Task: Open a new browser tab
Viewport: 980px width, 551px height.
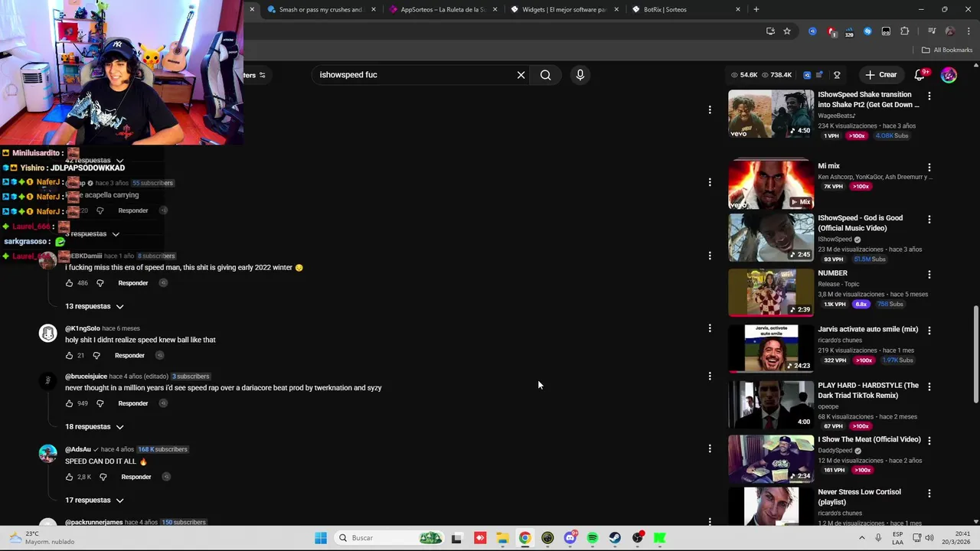Action: click(756, 9)
